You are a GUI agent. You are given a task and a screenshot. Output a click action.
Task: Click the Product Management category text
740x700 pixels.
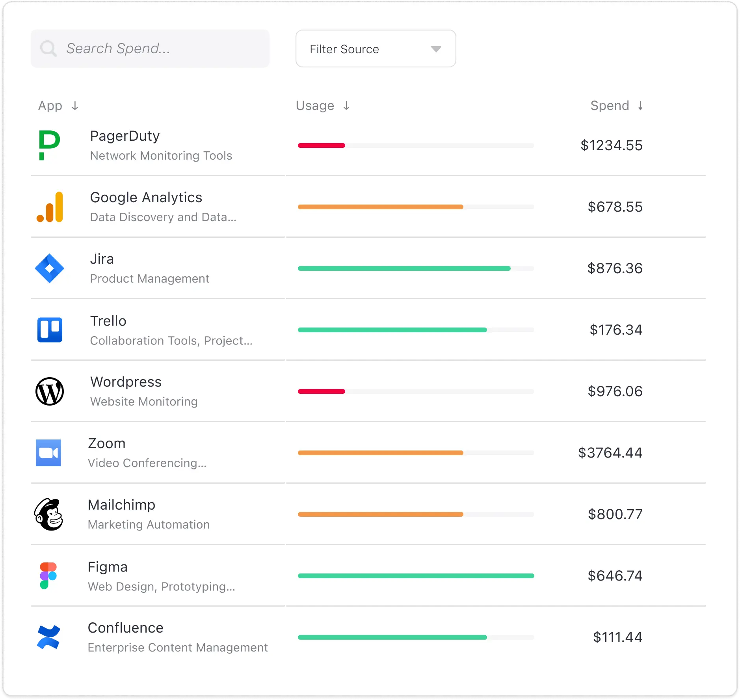pyautogui.click(x=150, y=279)
